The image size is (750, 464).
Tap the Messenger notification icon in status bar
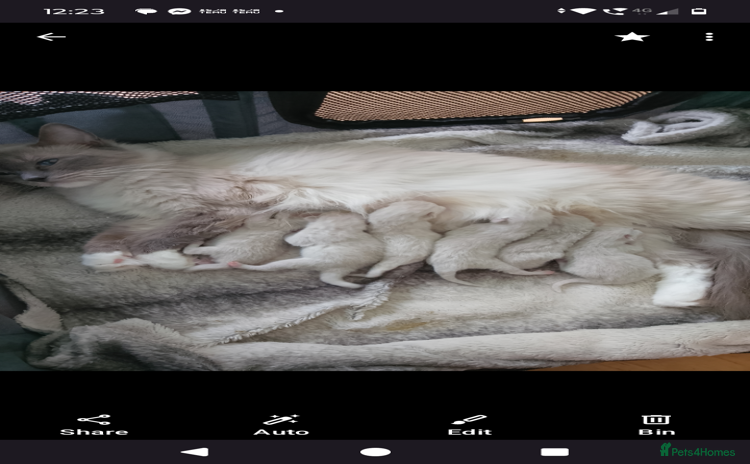click(179, 11)
